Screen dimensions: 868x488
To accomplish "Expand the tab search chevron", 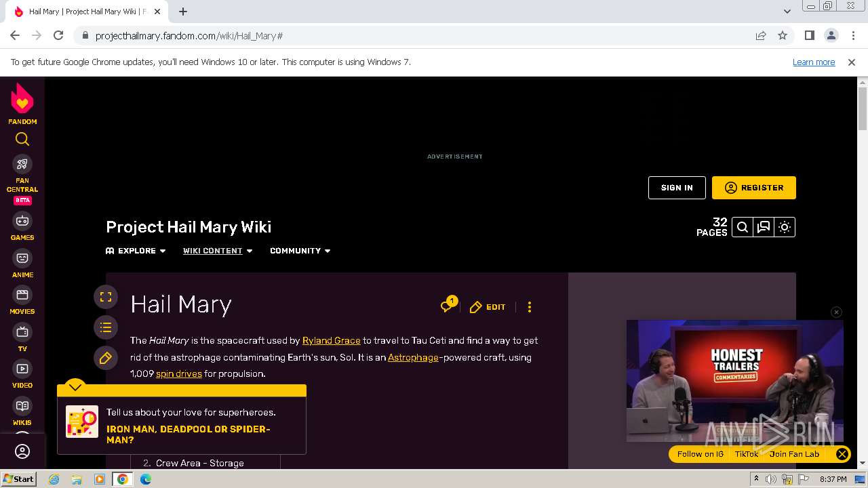I will pos(787,12).
